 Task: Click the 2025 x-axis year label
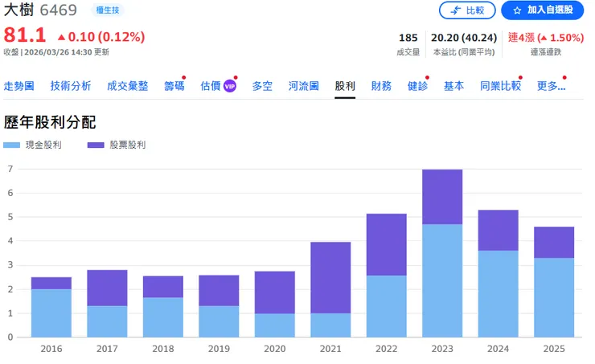coord(554,349)
